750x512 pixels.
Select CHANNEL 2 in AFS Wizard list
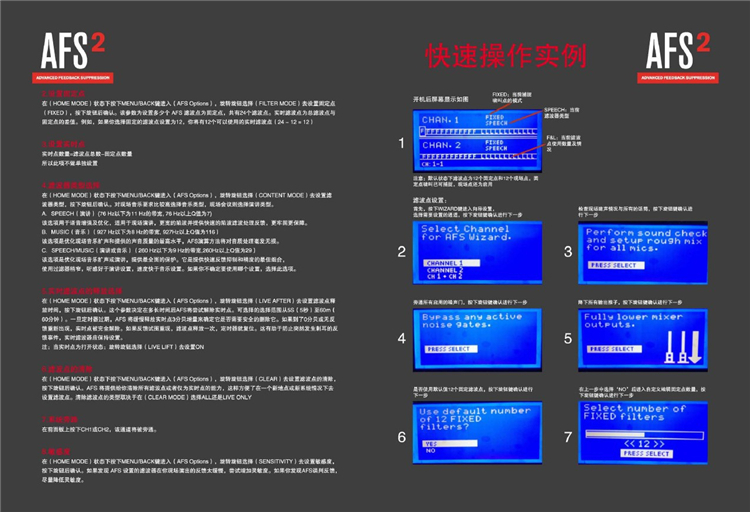pos(444,270)
